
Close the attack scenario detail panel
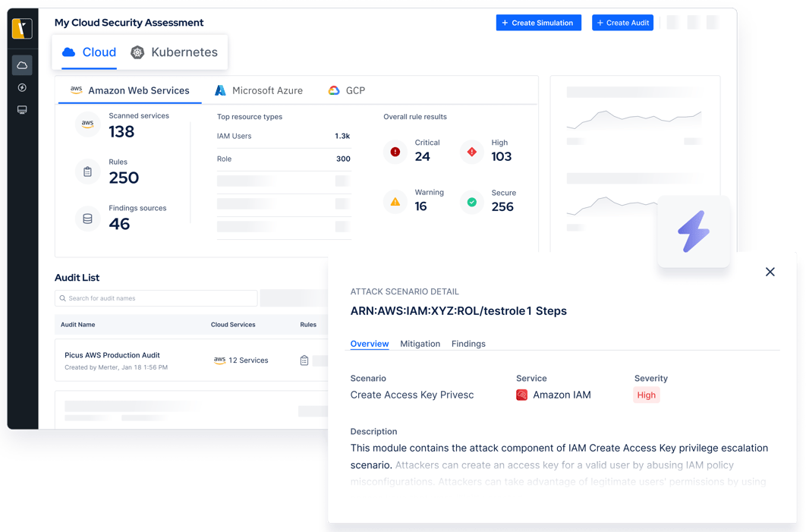[x=770, y=272]
